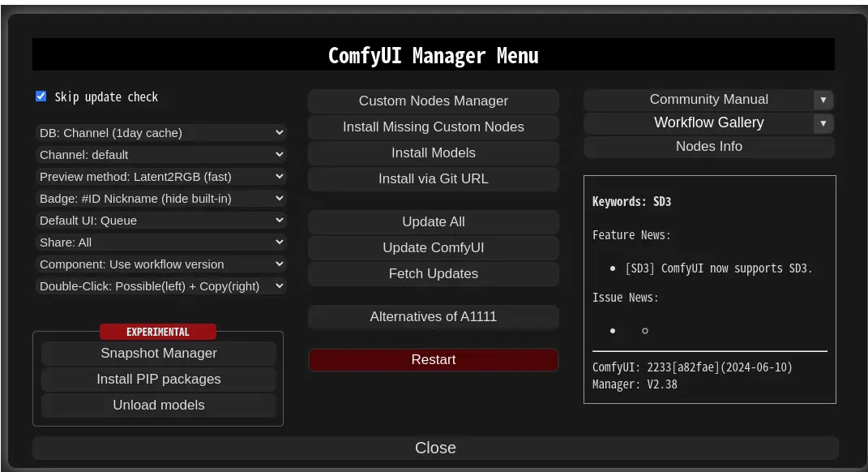Close the ComfyUI Manager Menu
Screen dimensions: 868x472
[435, 448]
